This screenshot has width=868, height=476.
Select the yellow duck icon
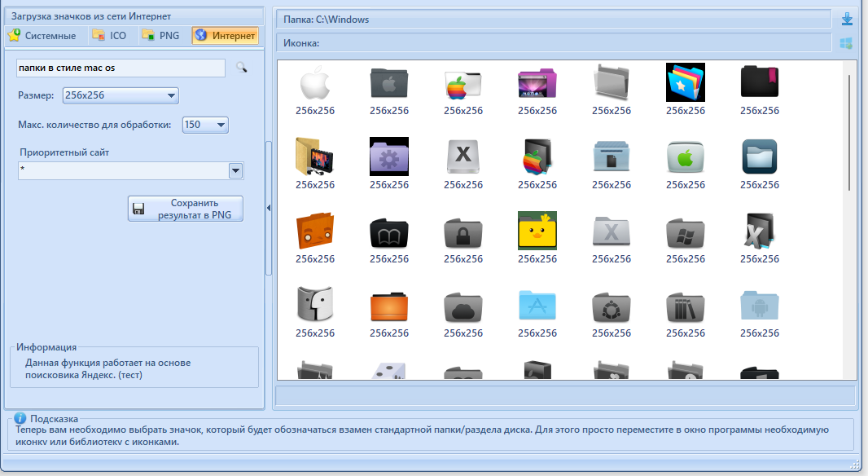click(537, 231)
